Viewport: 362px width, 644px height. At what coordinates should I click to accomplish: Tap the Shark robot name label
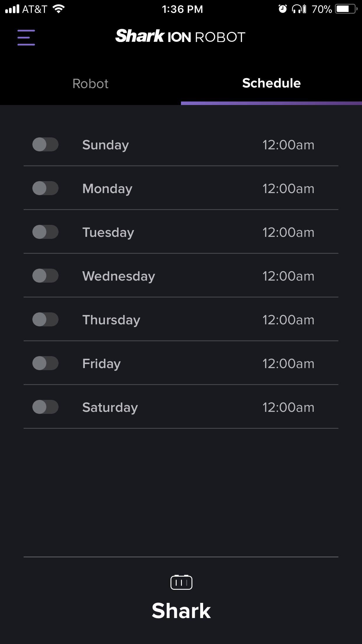coord(181,611)
